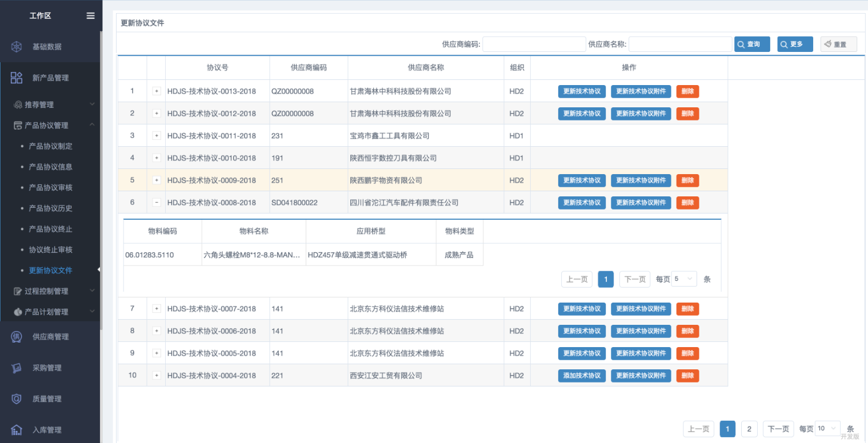
Task: Click nested table page 1 button
Action: (606, 279)
